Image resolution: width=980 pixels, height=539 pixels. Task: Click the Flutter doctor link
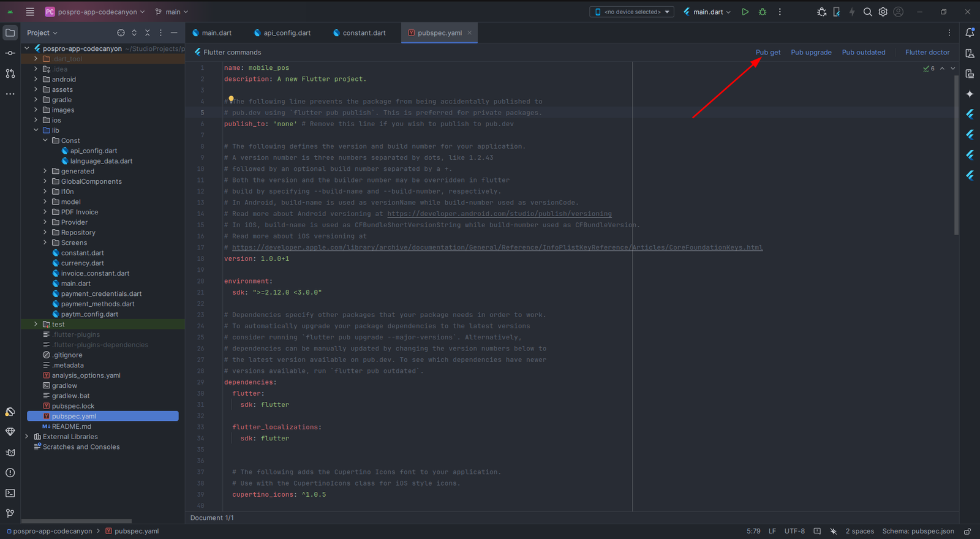pyautogui.click(x=927, y=52)
